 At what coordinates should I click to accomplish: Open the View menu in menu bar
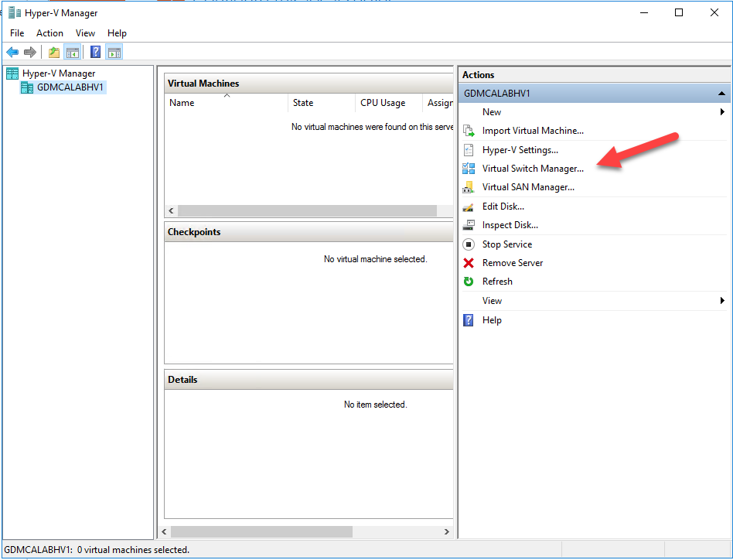pyautogui.click(x=85, y=33)
